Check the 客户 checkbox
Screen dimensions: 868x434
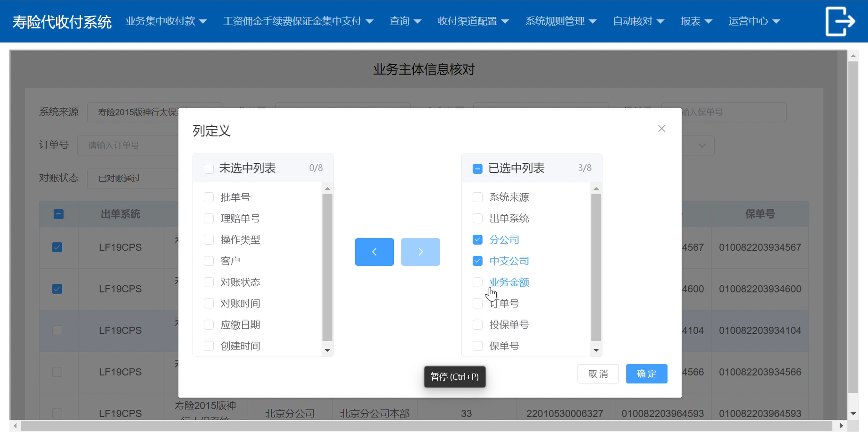(x=209, y=261)
